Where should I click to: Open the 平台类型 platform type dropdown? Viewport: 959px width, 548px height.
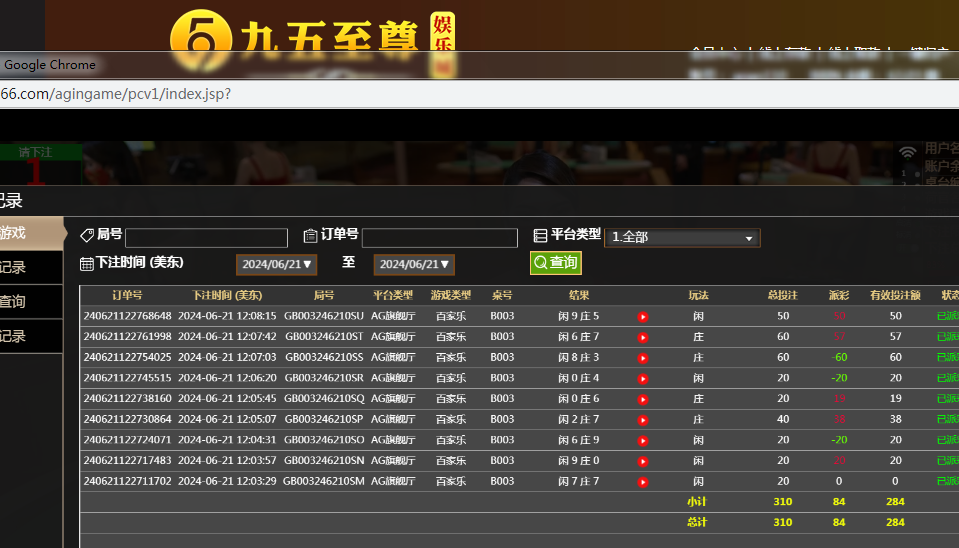[x=682, y=237]
